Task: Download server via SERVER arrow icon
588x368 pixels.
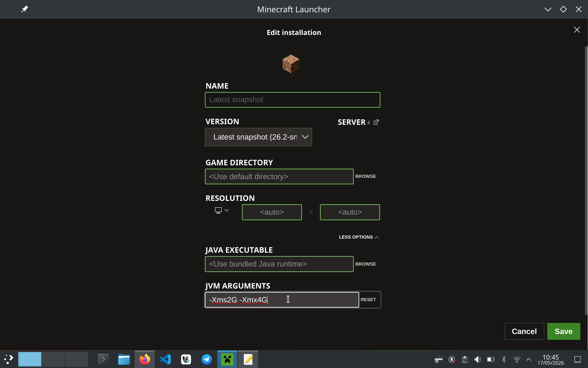Action: pyautogui.click(x=369, y=122)
